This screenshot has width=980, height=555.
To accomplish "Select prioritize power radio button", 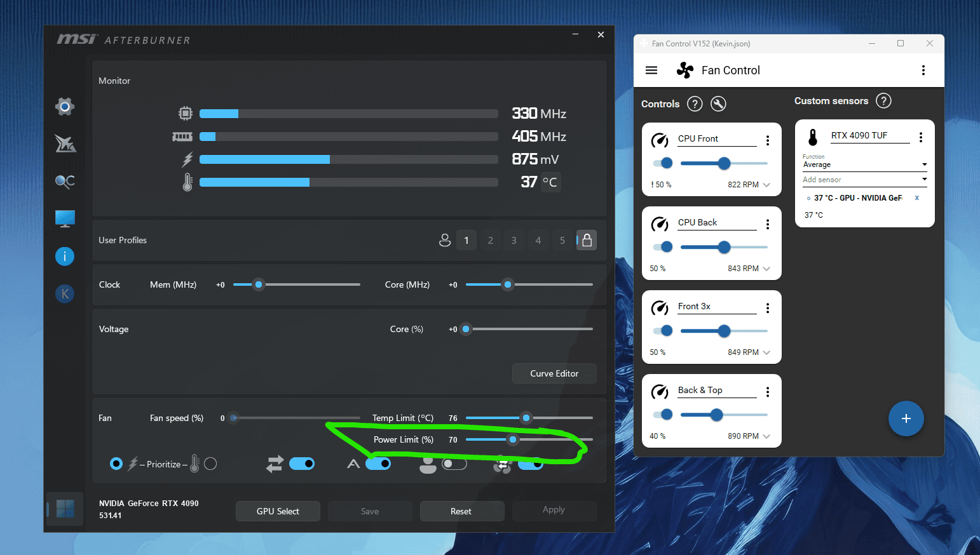I will [116, 464].
